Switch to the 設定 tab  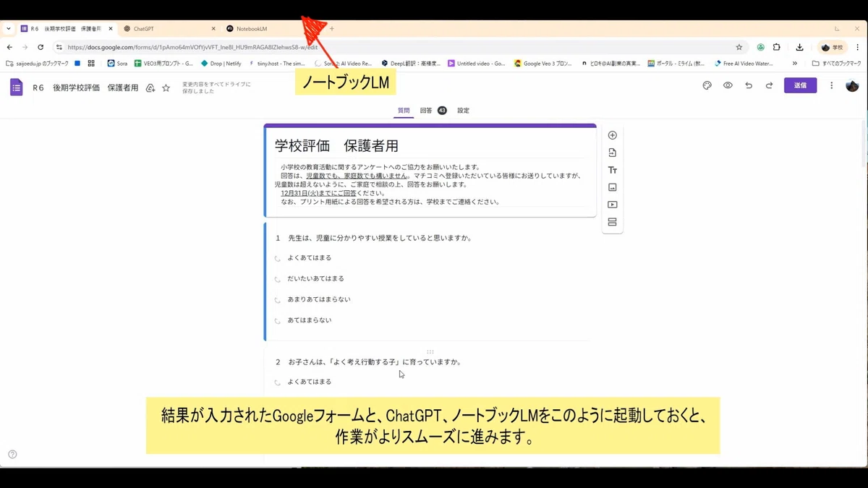(x=463, y=111)
